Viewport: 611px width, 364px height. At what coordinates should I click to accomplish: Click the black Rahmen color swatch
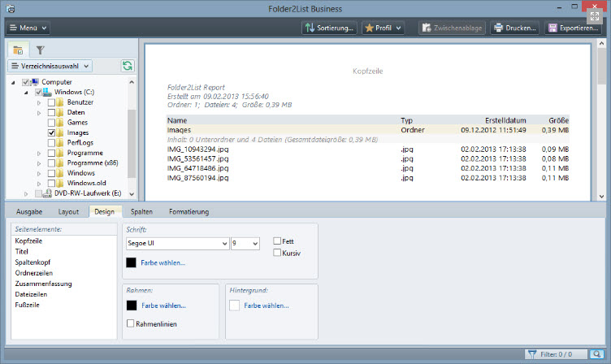(x=131, y=305)
